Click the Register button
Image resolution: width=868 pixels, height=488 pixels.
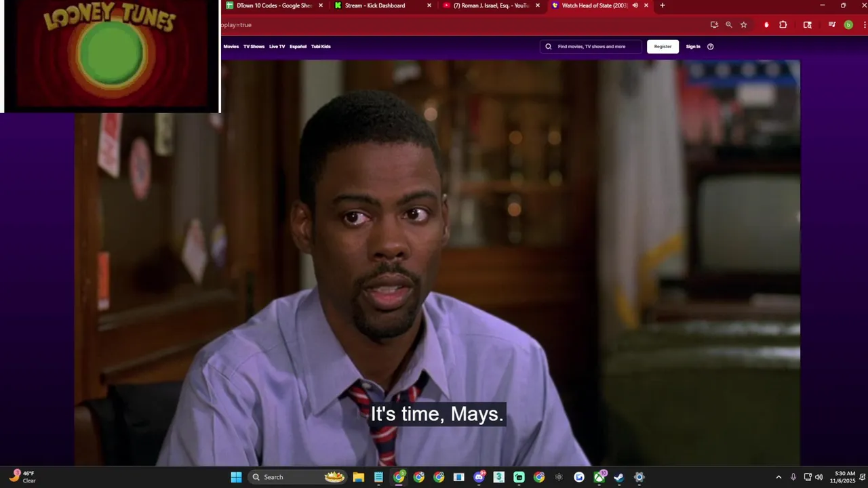point(663,47)
